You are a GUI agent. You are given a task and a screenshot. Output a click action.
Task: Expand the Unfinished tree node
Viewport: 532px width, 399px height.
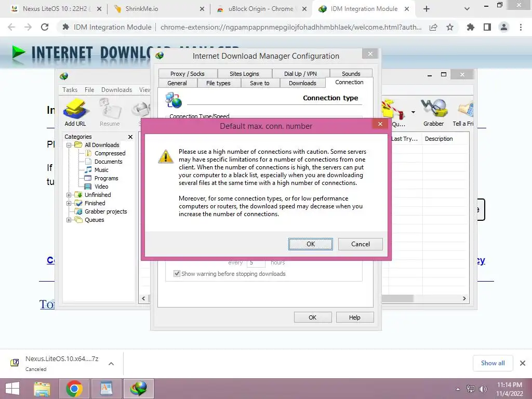point(69,195)
